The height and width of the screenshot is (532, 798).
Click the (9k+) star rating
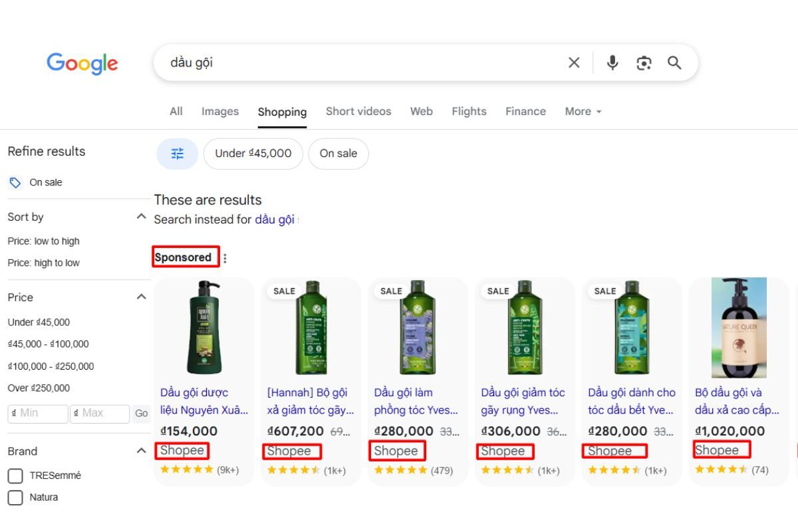click(199, 470)
